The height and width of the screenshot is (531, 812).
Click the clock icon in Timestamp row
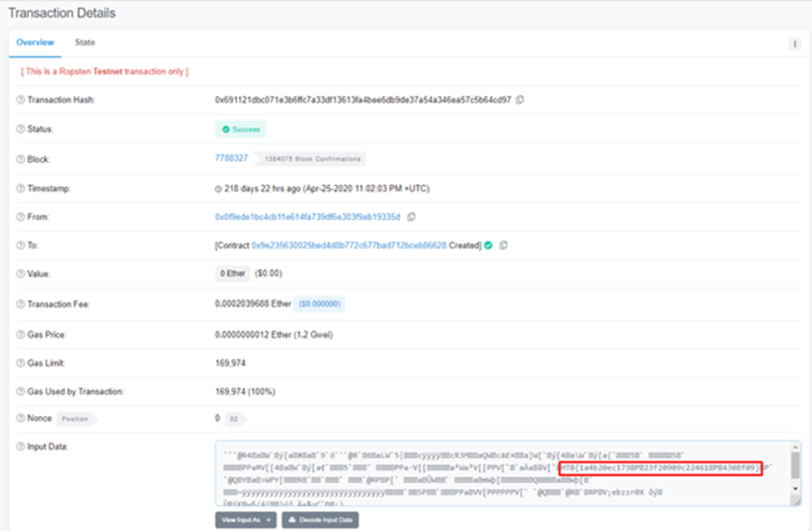point(218,188)
